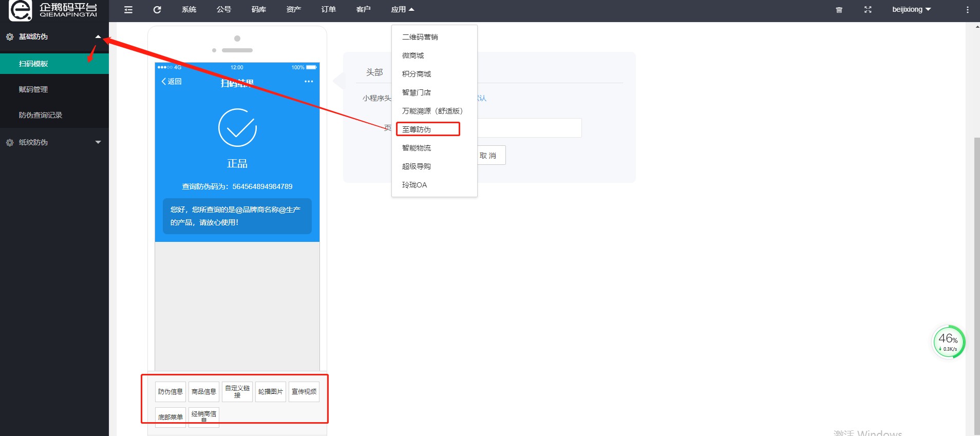Click the 取消 cancel button
Screen dimensions: 980x436
click(x=488, y=155)
